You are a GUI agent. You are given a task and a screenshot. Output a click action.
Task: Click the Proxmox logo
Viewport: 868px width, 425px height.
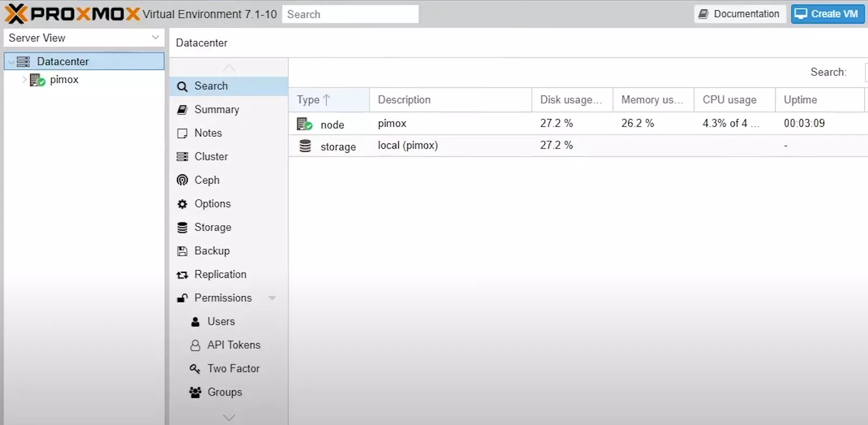[73, 14]
